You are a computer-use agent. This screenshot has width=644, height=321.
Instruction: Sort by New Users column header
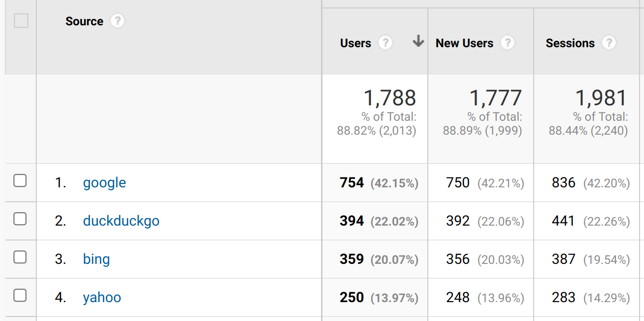coord(464,43)
